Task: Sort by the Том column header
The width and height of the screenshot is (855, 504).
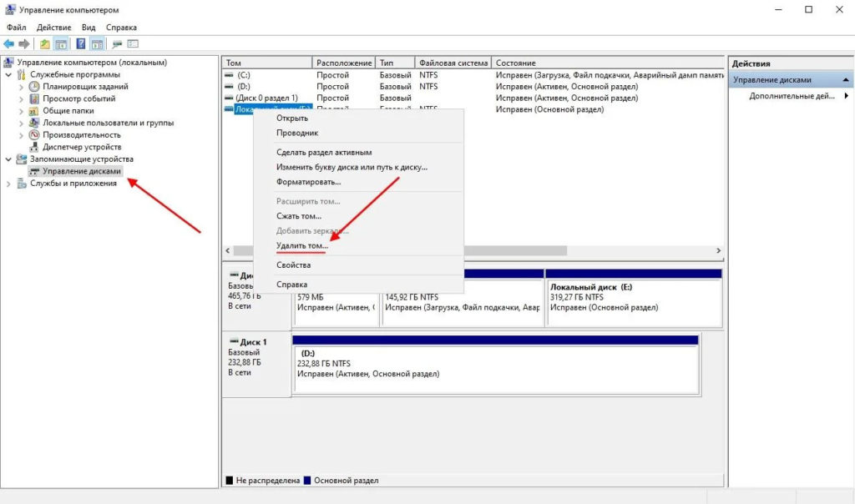Action: point(266,63)
